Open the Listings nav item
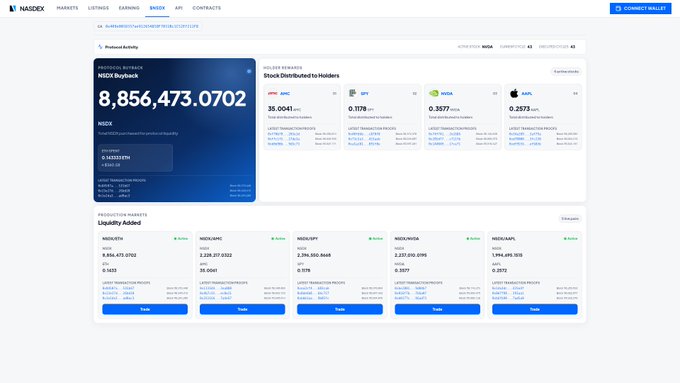 tap(98, 8)
